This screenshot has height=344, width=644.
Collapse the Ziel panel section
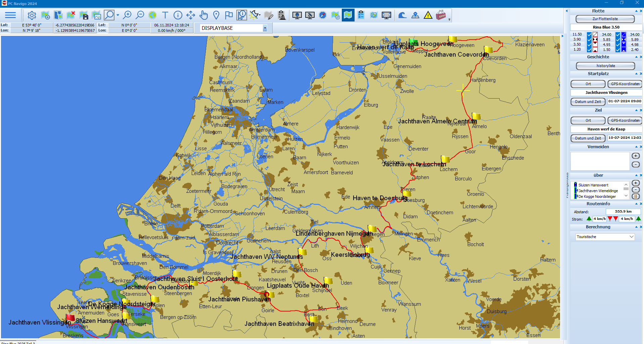pos(636,110)
